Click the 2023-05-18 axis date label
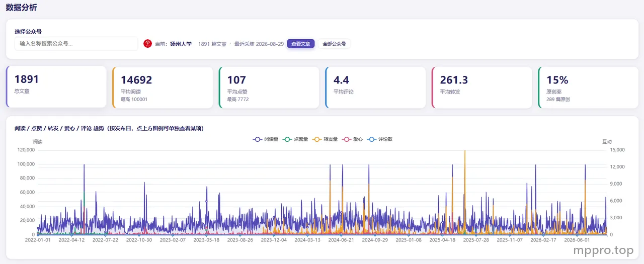Image resolution: width=644 pixels, height=264 pixels. (x=206, y=240)
